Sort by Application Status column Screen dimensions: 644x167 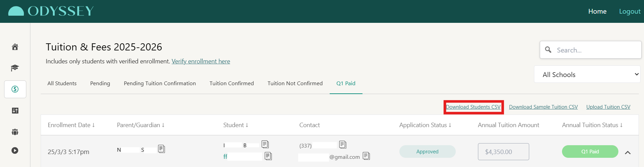[425, 125]
